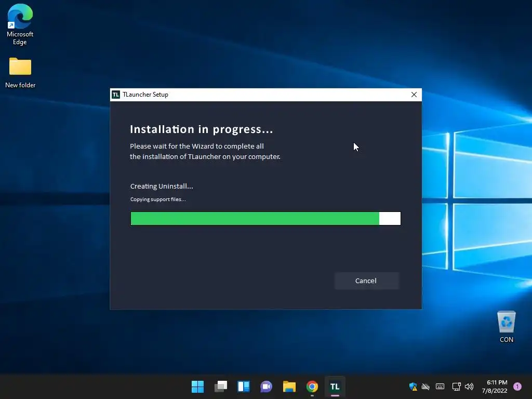Image resolution: width=532 pixels, height=399 pixels.
Task: Open the notification badge in taskbar
Action: (x=517, y=387)
